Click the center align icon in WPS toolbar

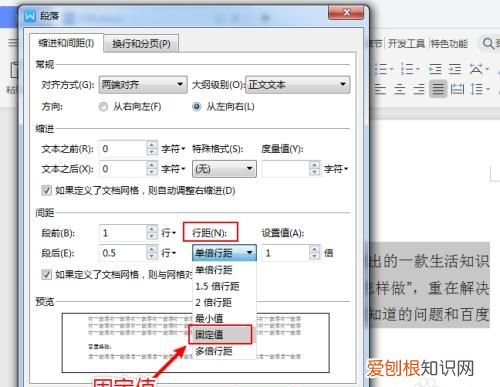pyautogui.click(x=400, y=89)
